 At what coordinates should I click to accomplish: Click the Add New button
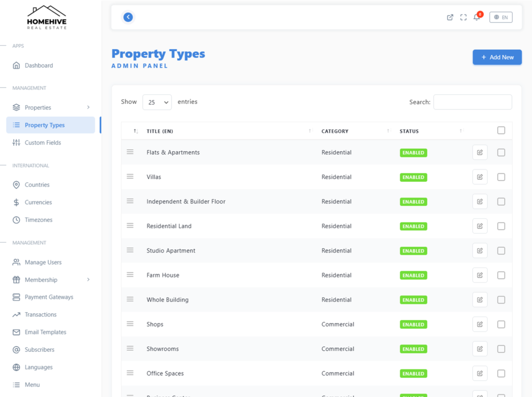[x=497, y=57]
